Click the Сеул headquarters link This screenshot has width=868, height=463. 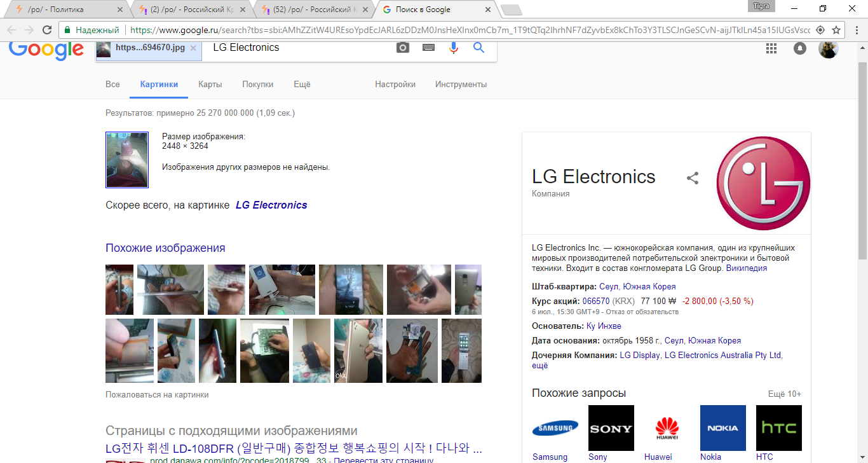609,287
